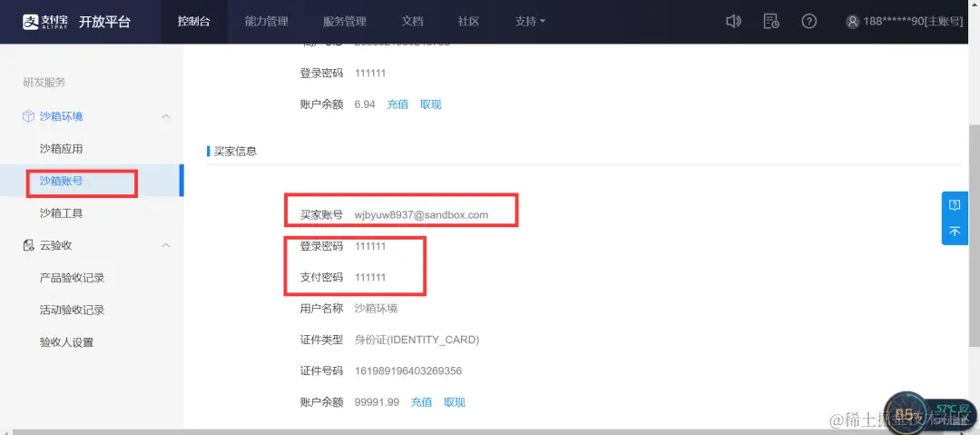
Task: Open the announcements speaker icon
Action: point(733,21)
